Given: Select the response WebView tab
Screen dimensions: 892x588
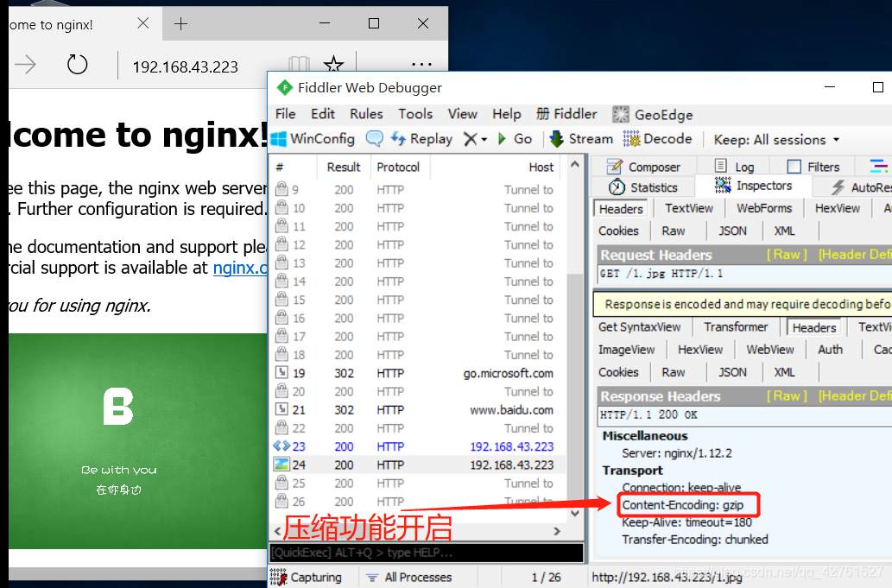Looking at the screenshot, I should coord(769,350).
